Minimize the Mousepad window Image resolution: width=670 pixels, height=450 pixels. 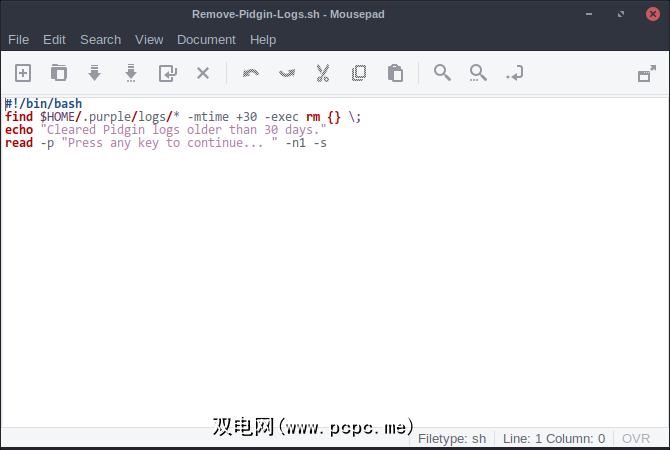coord(589,14)
